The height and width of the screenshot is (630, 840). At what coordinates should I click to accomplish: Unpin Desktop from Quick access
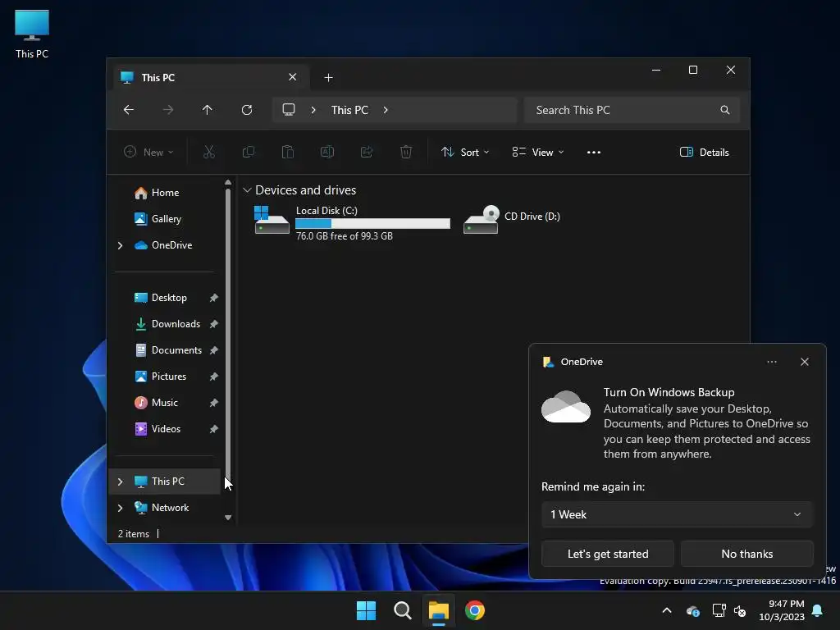(x=214, y=298)
